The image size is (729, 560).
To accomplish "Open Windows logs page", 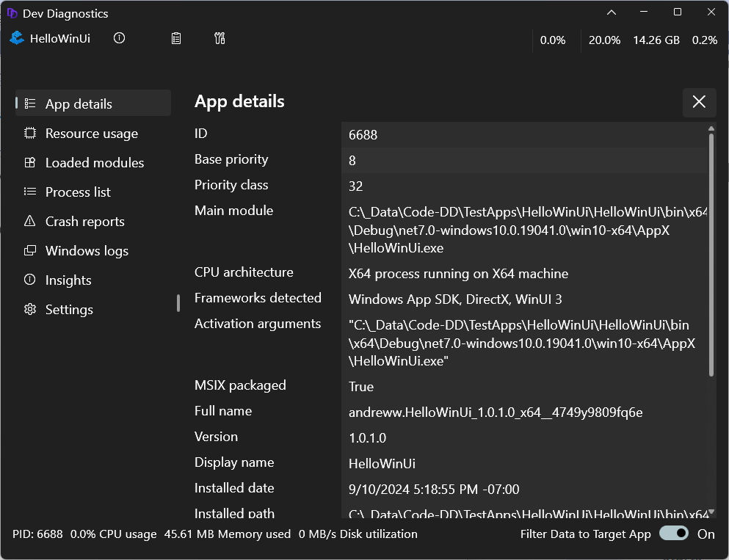I will 93,250.
